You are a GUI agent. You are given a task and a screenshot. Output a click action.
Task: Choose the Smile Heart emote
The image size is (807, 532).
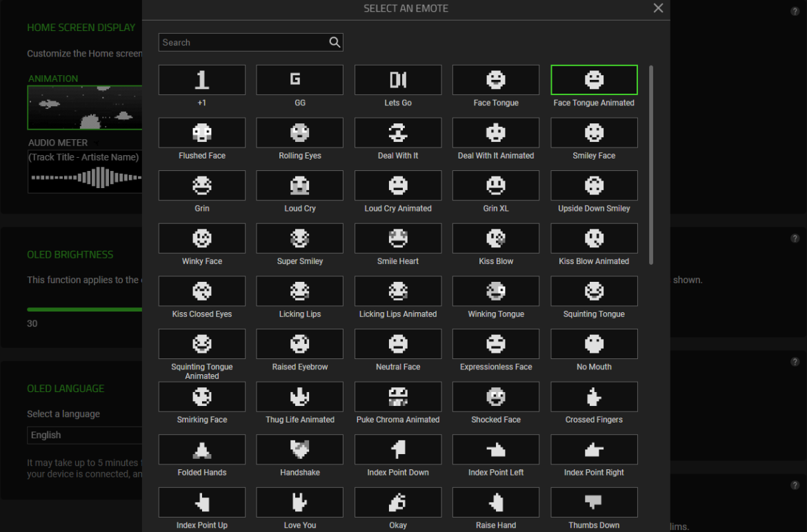[398, 238]
